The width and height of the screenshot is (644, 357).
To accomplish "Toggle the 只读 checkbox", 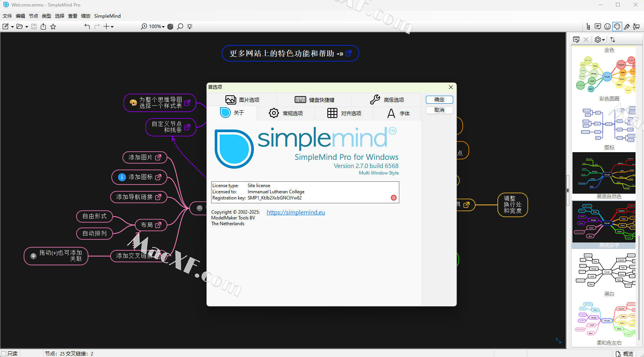I will [4, 354].
